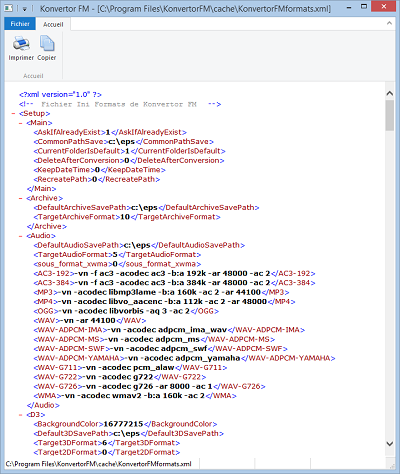The image size is (400, 474).
Task: Click the AC3-192 codec line
Action: pos(174,274)
